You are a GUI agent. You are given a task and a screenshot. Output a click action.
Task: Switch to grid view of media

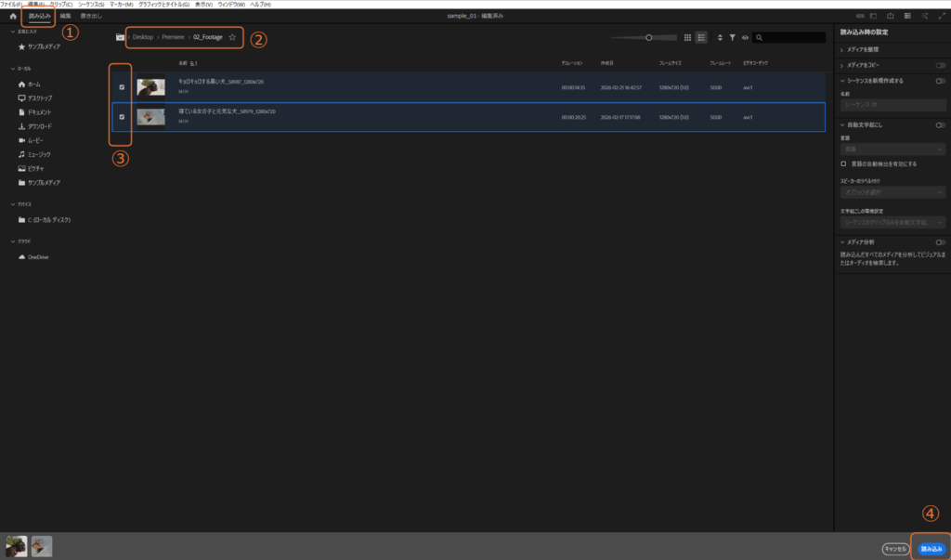[x=687, y=38]
